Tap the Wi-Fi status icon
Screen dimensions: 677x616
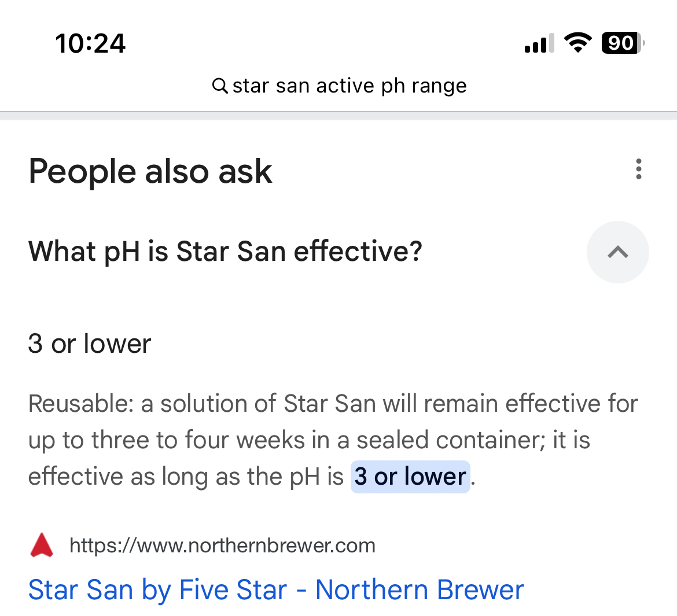pos(577,43)
